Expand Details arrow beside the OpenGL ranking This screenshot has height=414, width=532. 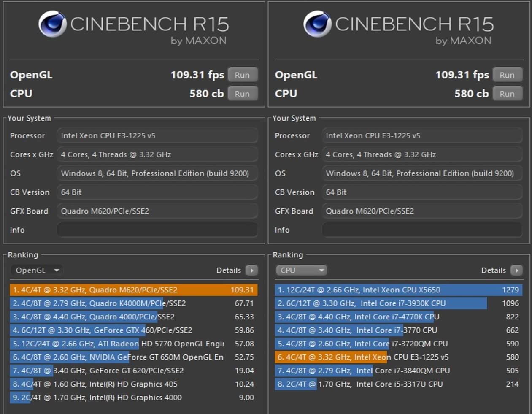point(251,270)
